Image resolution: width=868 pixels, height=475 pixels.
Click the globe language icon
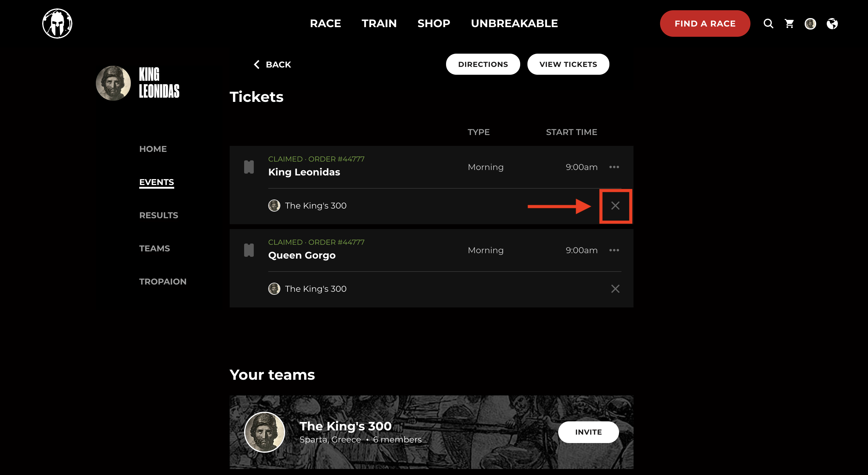(832, 23)
